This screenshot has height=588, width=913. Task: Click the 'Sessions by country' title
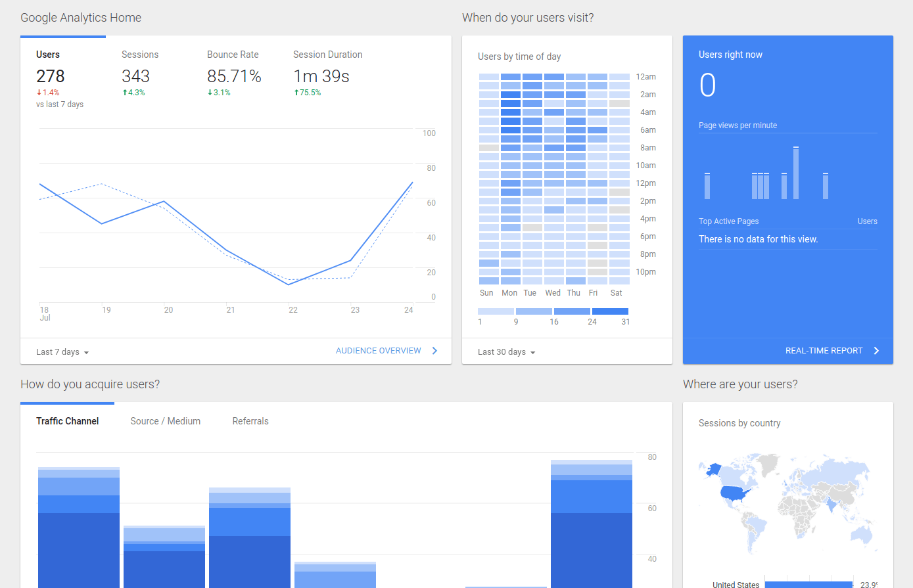739,423
